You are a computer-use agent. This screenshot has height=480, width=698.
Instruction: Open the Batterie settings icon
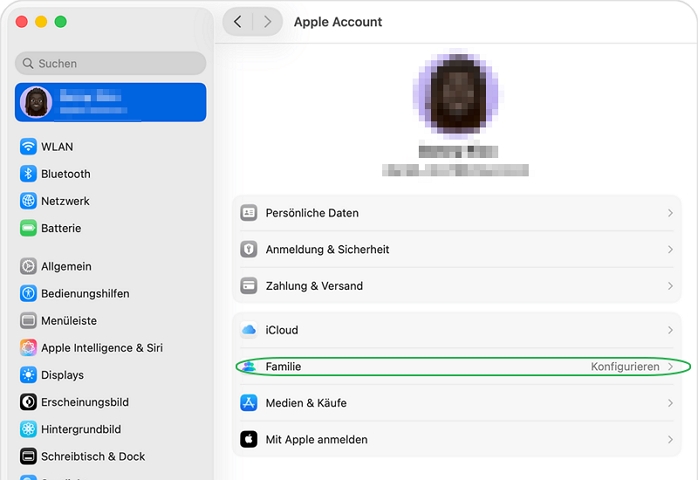click(x=29, y=228)
